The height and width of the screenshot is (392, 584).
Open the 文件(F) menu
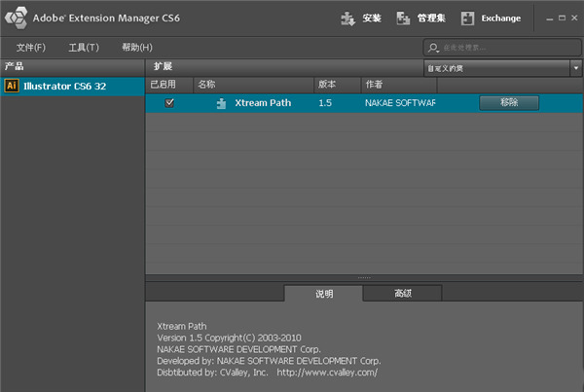tap(31, 48)
